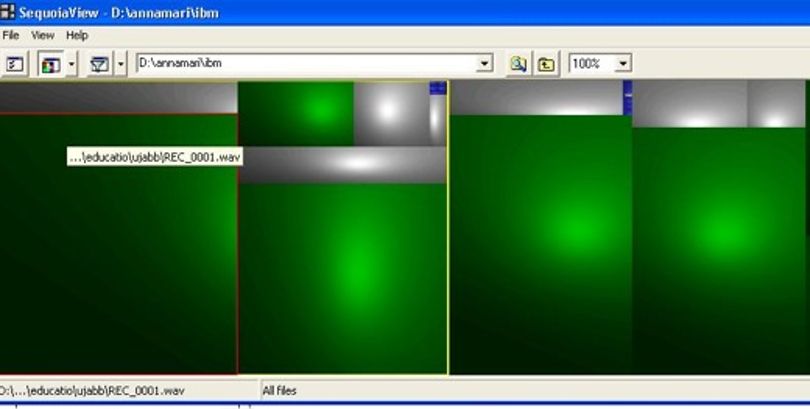Toggle the color scheme button
Viewport: 810px width, 409px height.
51,65
